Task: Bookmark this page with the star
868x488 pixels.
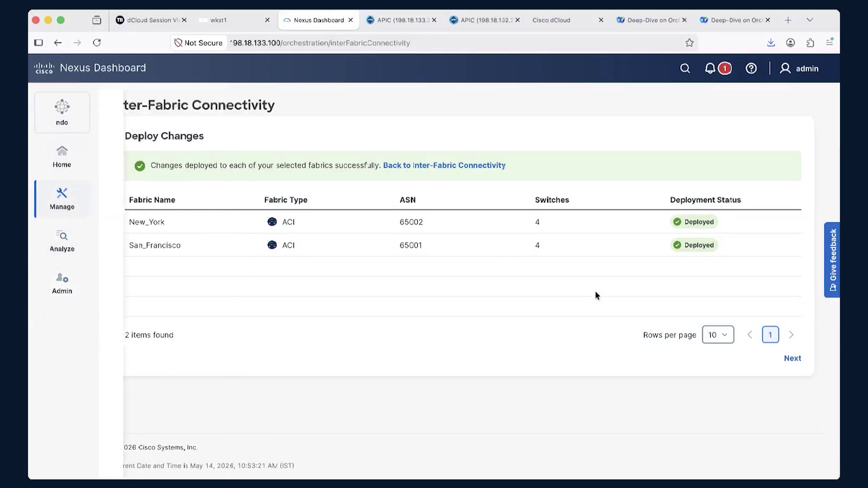Action: click(689, 43)
